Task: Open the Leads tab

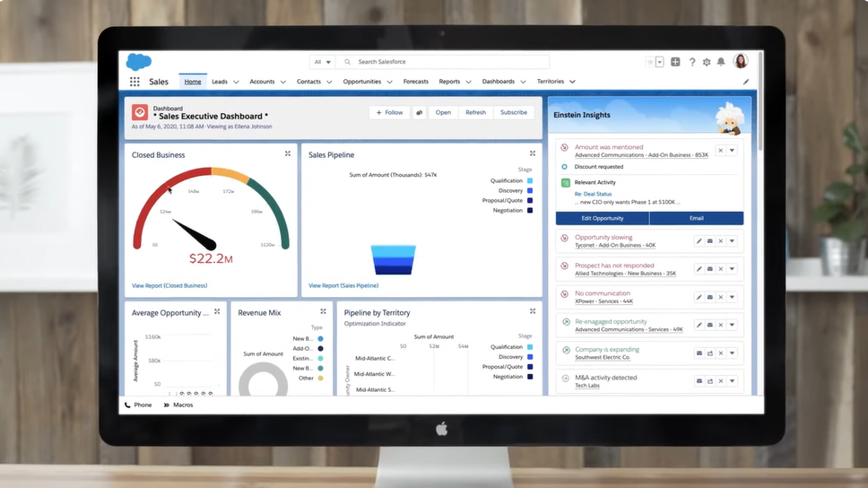Action: point(220,82)
